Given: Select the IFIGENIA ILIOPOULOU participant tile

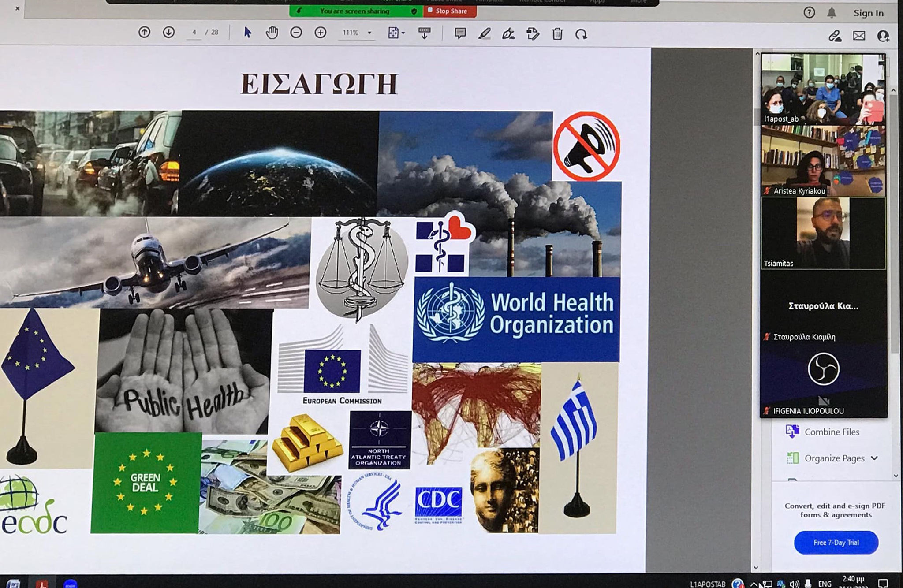Looking at the screenshot, I should (823, 380).
